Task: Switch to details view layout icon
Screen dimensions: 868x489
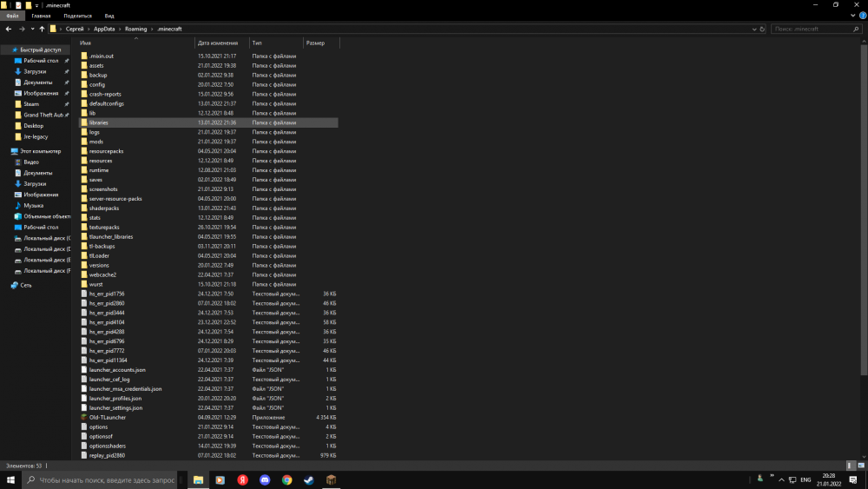Action: [x=851, y=466]
